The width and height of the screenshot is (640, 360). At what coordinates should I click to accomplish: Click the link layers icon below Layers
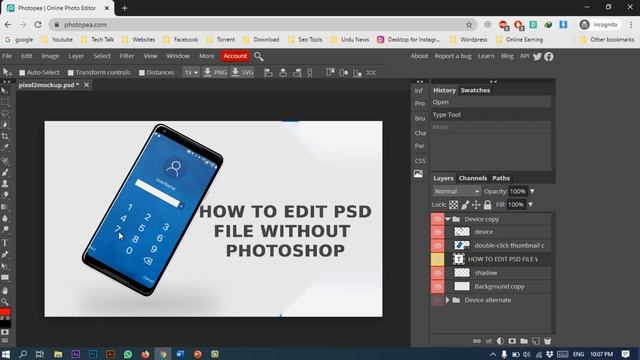click(476, 341)
